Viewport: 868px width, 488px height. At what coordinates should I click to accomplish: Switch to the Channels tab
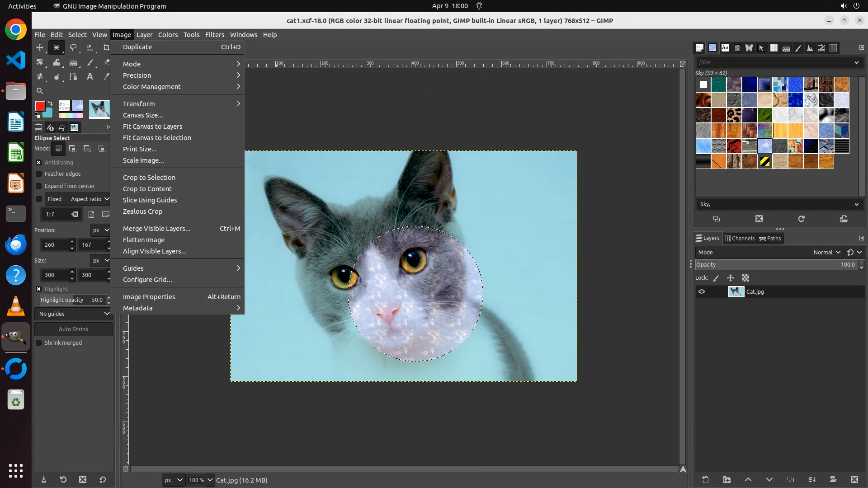[739, 239]
